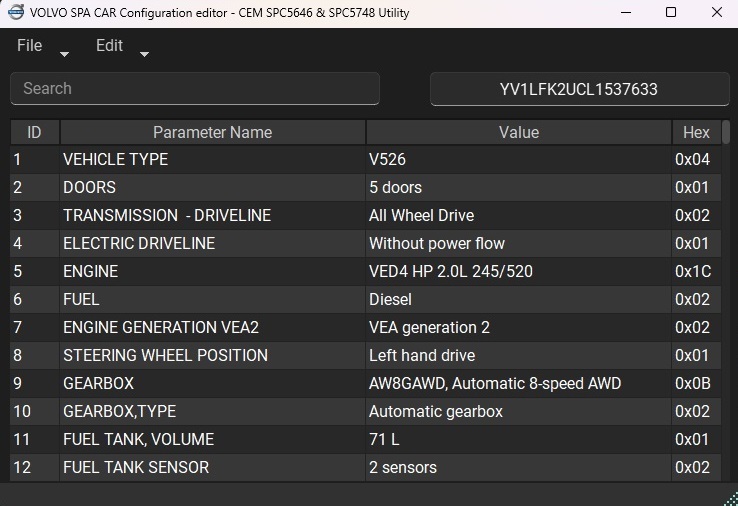Select the GEARBOX,TYPE parameter
Image resolution: width=738 pixels, height=506 pixels.
tap(120, 411)
